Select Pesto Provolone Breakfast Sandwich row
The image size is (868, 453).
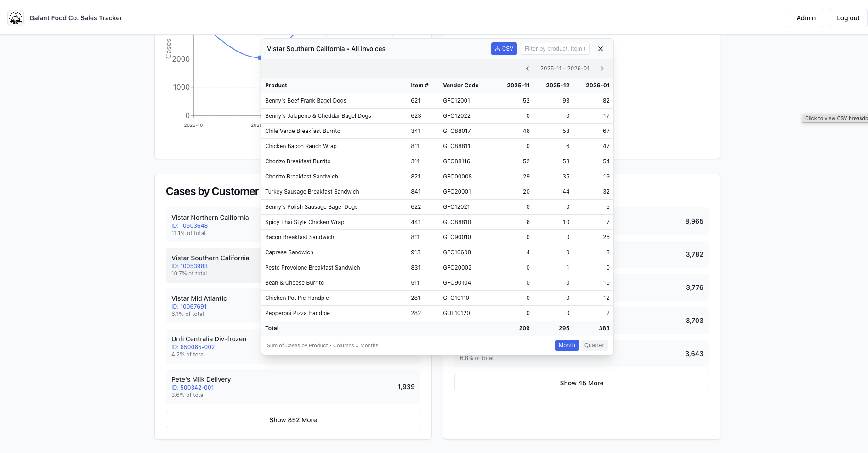click(437, 268)
